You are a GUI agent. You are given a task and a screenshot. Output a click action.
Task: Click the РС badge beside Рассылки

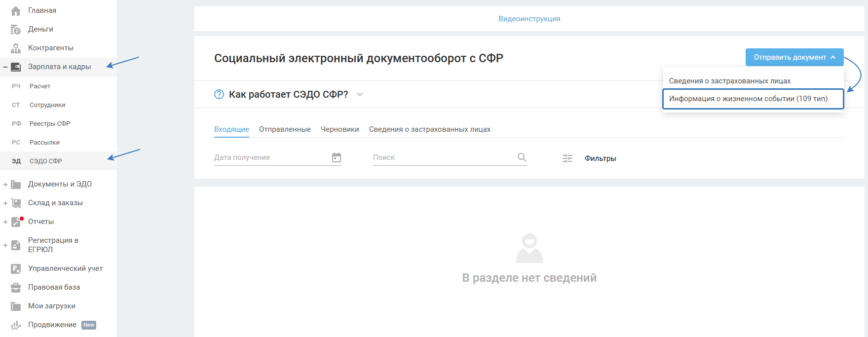coord(16,143)
